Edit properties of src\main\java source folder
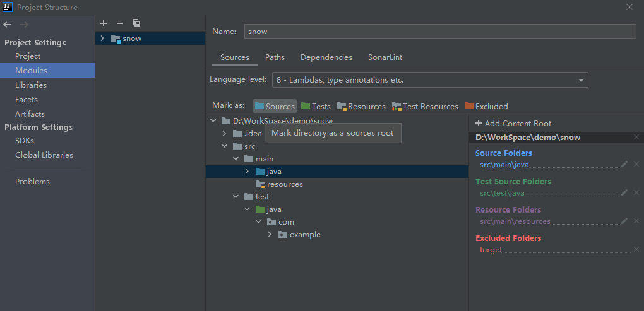Screen dimensions: 644x311 point(624,164)
